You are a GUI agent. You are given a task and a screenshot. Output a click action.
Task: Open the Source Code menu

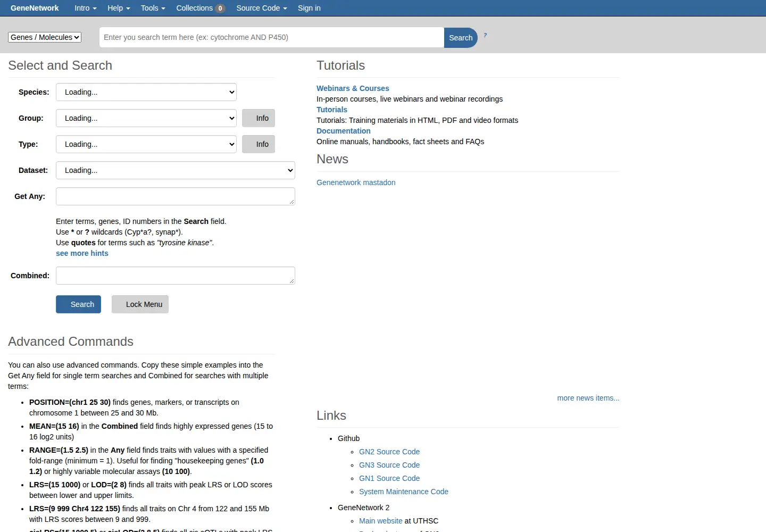(x=262, y=8)
